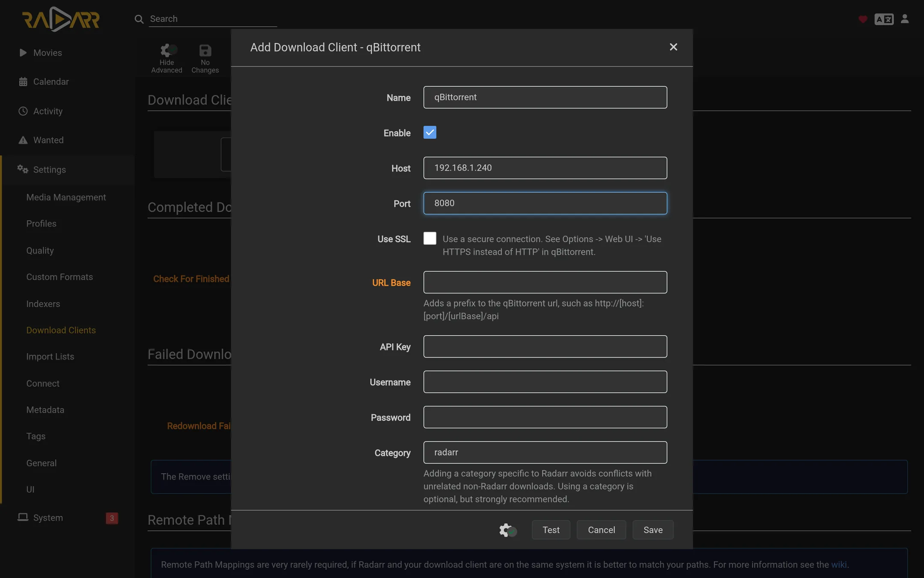Toggle advanced settings gear in dialog footer
This screenshot has height=578, width=924.
[508, 530]
